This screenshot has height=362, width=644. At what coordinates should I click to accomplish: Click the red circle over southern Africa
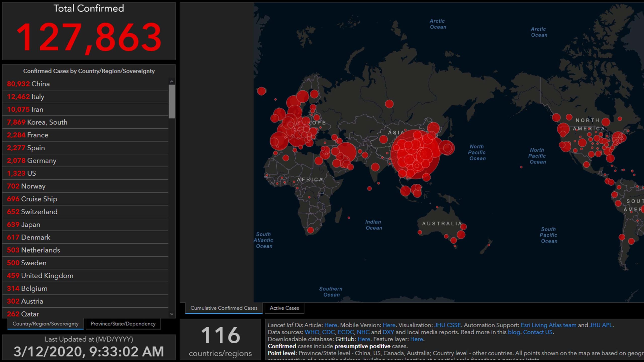[310, 230]
